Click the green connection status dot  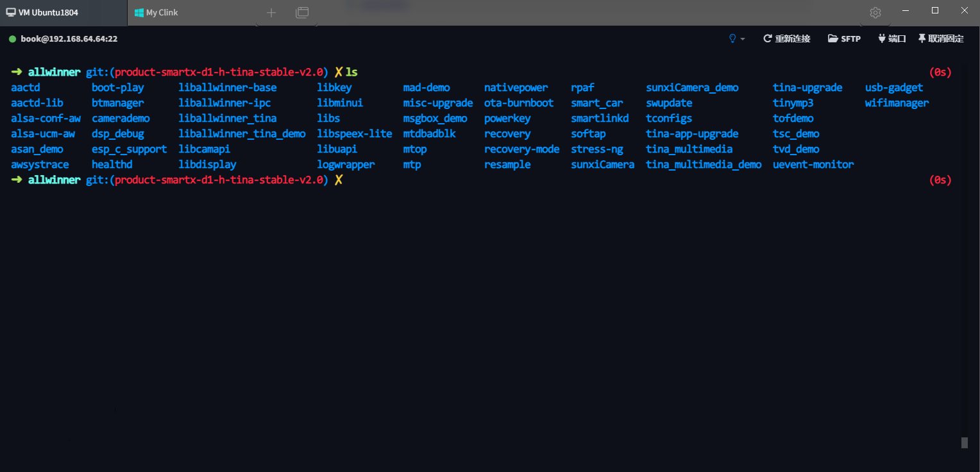(12, 39)
